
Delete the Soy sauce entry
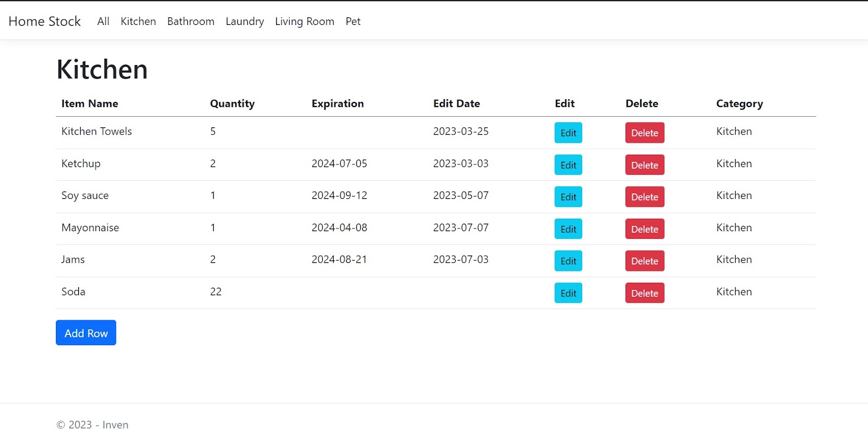tap(644, 197)
